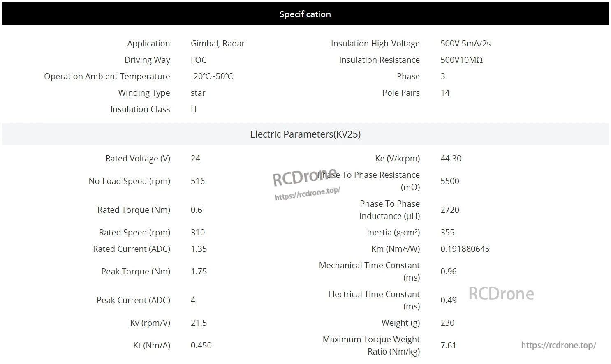Click the Electric Parameters(KV25) section header
This screenshot has height=364, width=611.
coord(305,134)
